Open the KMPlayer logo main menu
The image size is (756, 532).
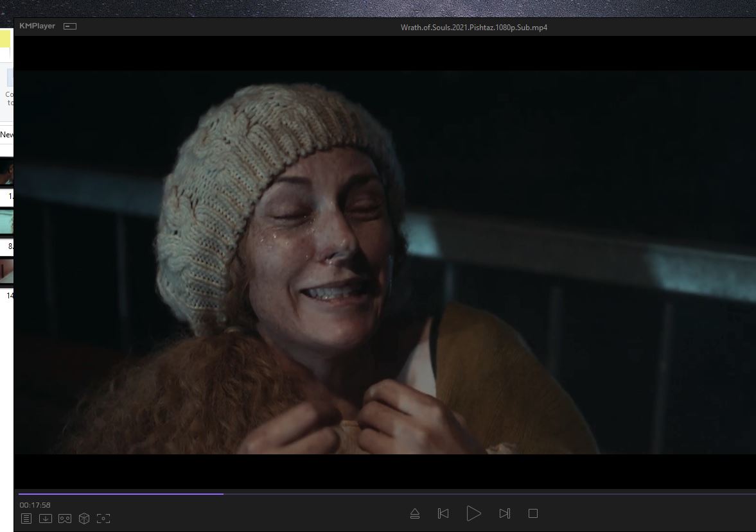tap(37, 26)
